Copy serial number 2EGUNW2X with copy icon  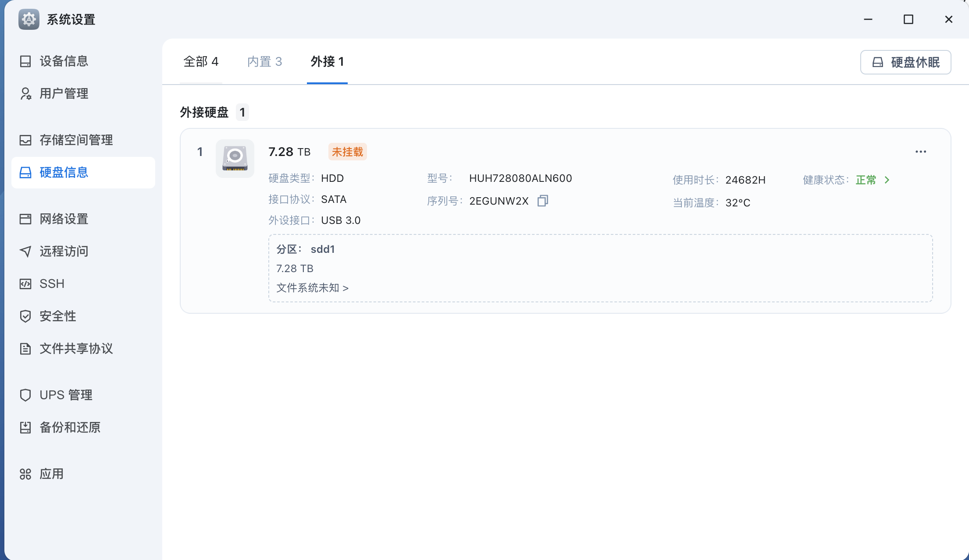click(543, 201)
